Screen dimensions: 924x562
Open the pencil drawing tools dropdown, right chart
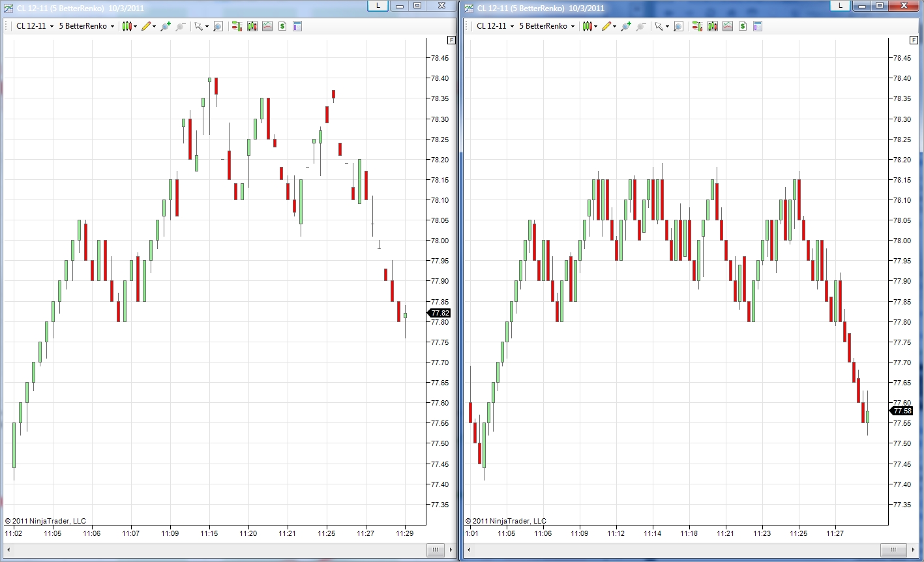pos(610,26)
